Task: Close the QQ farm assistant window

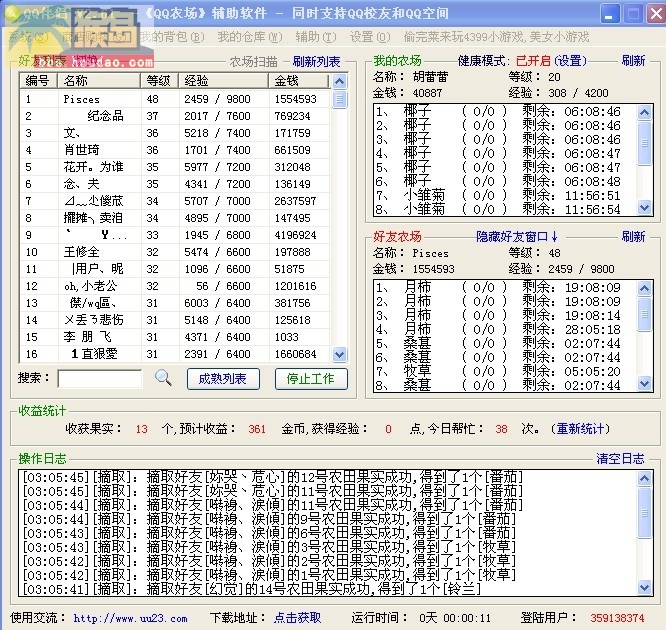Action: pyautogui.click(x=656, y=14)
